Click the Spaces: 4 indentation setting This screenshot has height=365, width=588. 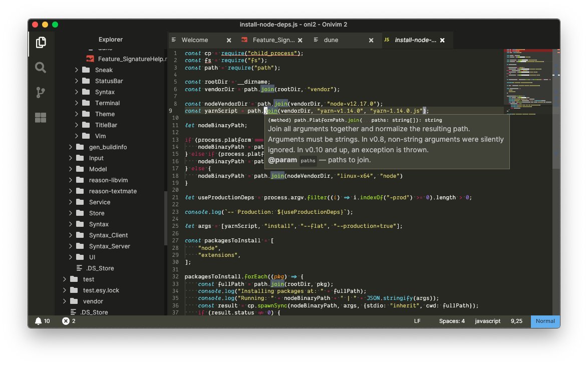[452, 321]
